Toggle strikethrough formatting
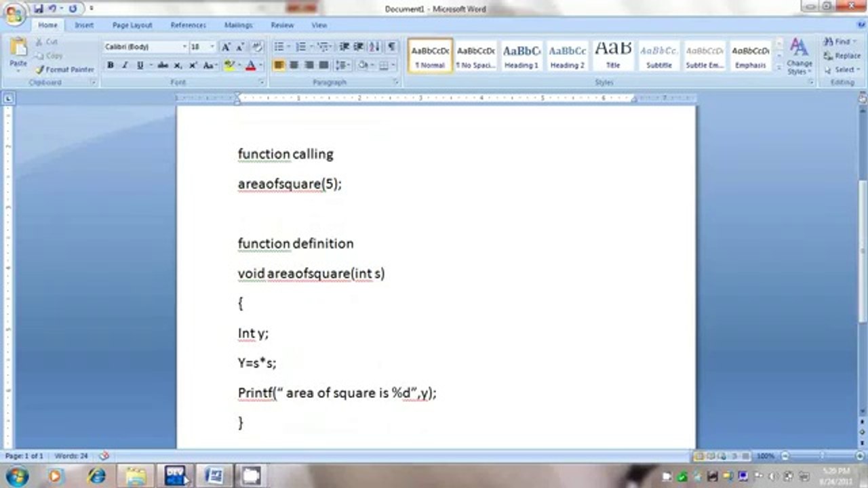This screenshot has width=868, height=488. tap(163, 65)
